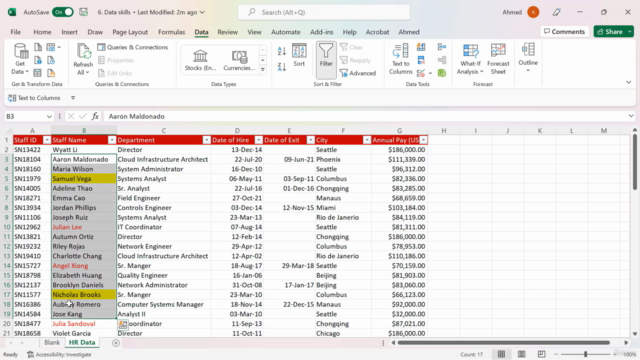Open the Queries & Connections pane

point(133,47)
